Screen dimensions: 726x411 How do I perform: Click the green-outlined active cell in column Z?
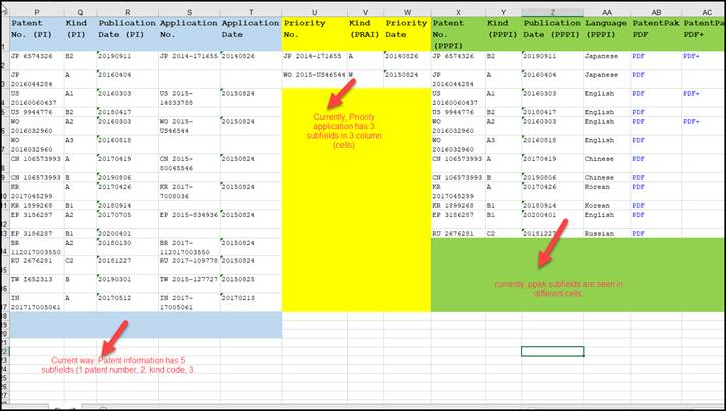[x=552, y=351]
